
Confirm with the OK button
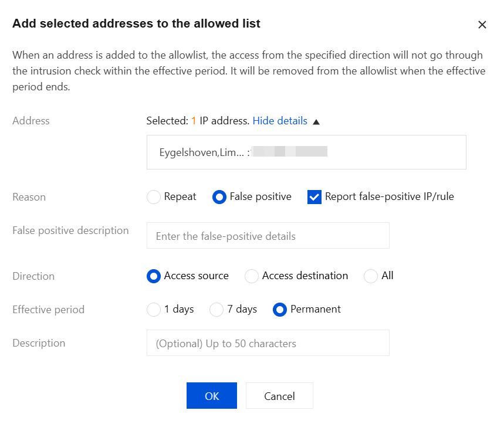click(x=211, y=396)
